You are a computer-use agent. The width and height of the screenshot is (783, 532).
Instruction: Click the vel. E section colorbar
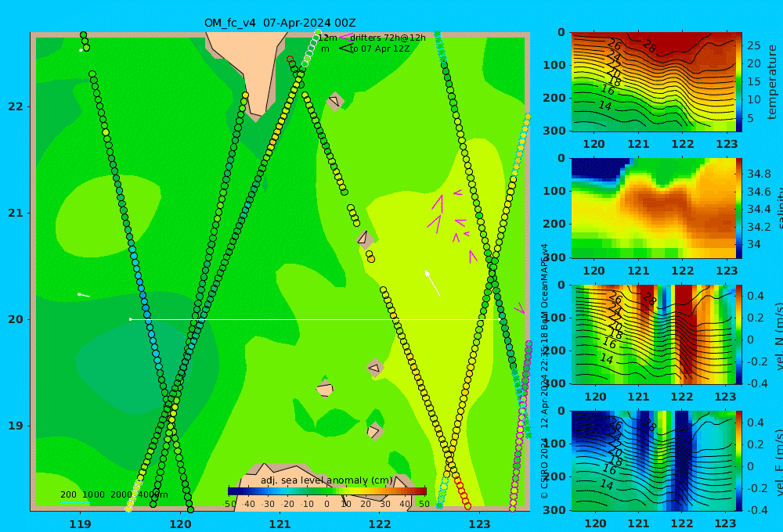[739, 461]
